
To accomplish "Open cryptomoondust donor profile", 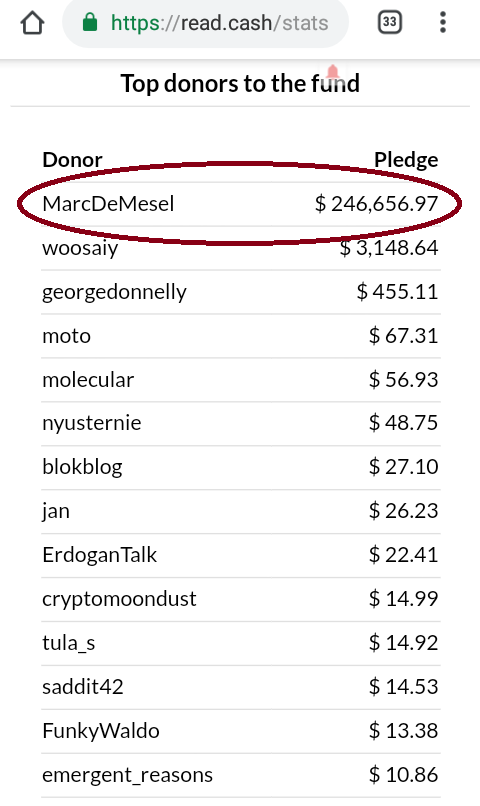I will point(119,599).
